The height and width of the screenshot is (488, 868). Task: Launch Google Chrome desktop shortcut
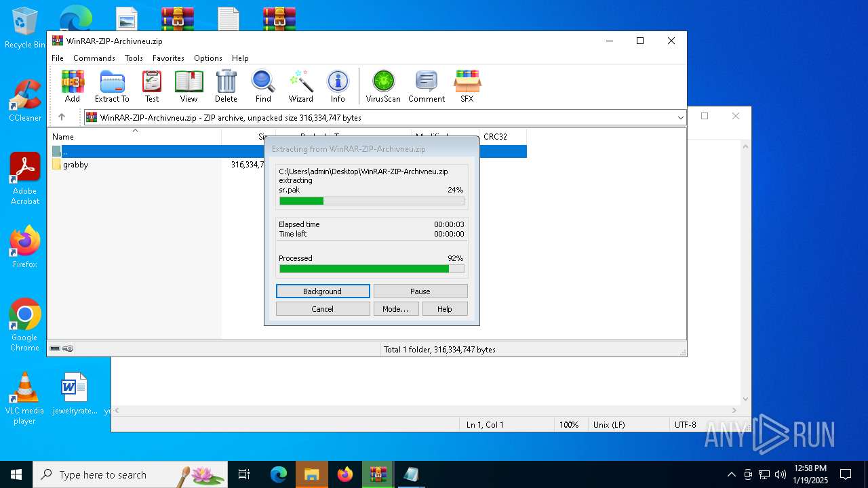(25, 325)
